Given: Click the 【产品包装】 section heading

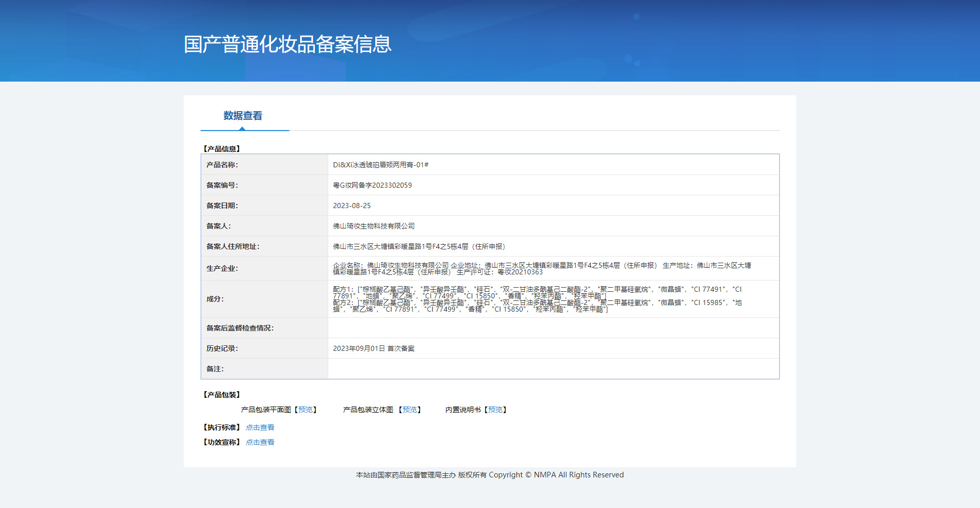Looking at the screenshot, I should [x=222, y=395].
